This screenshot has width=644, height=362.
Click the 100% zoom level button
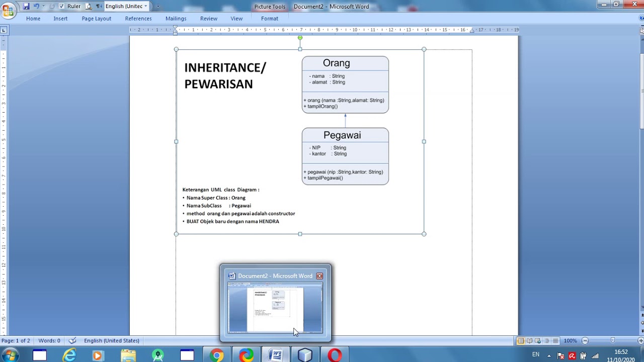coord(570,341)
